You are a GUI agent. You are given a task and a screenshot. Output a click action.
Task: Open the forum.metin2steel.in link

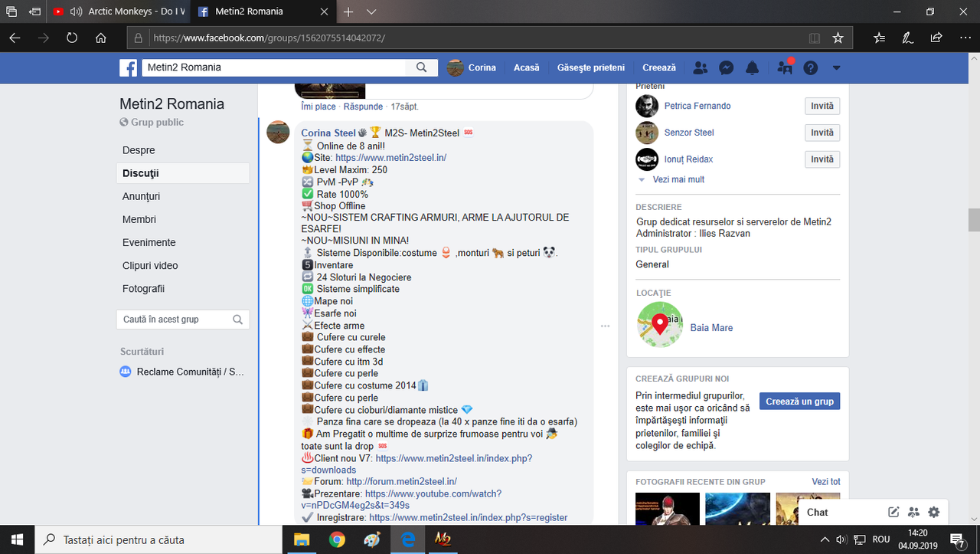pyautogui.click(x=401, y=481)
